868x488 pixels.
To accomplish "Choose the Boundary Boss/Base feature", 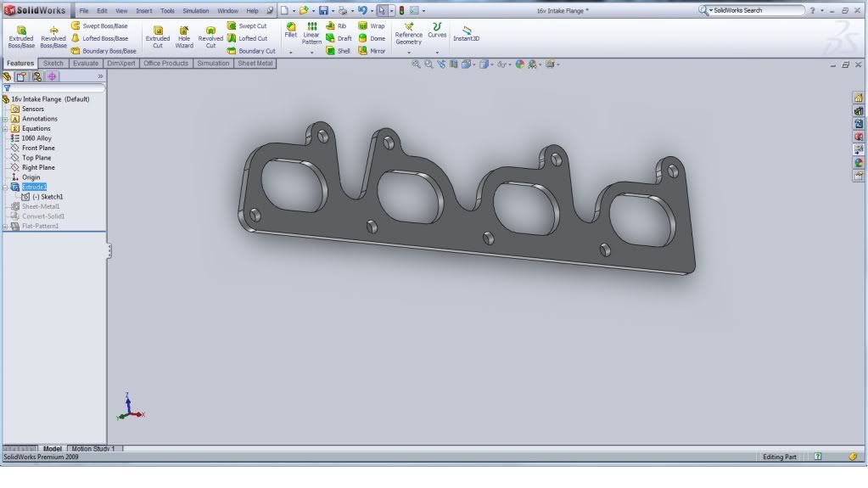I will pos(104,50).
